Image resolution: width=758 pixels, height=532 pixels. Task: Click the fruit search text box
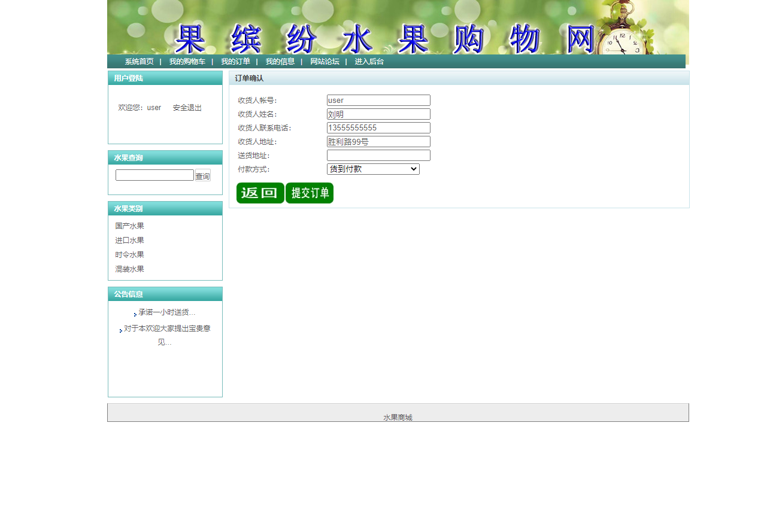(154, 175)
